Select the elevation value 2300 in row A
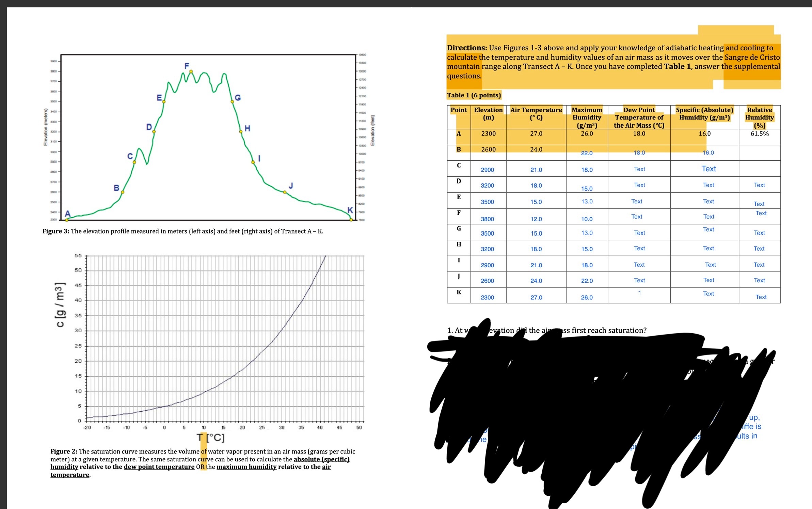812x509 pixels. pyautogui.click(x=489, y=134)
